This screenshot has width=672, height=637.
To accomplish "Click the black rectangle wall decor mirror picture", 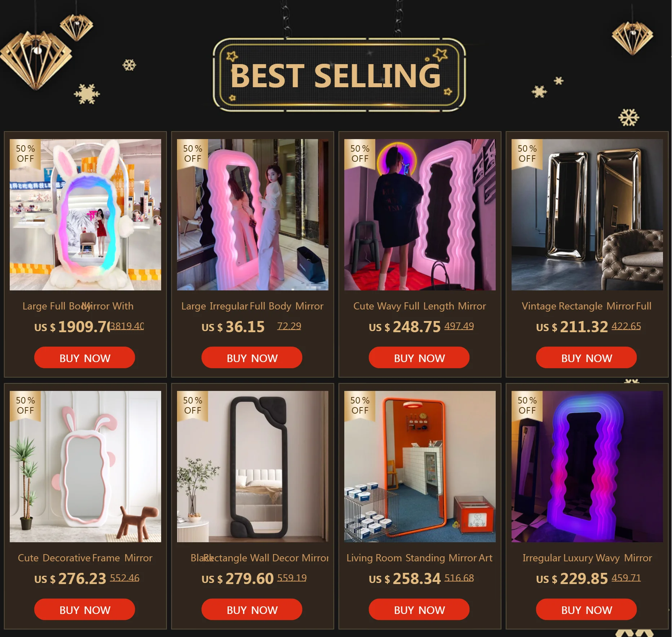I will coord(253,467).
